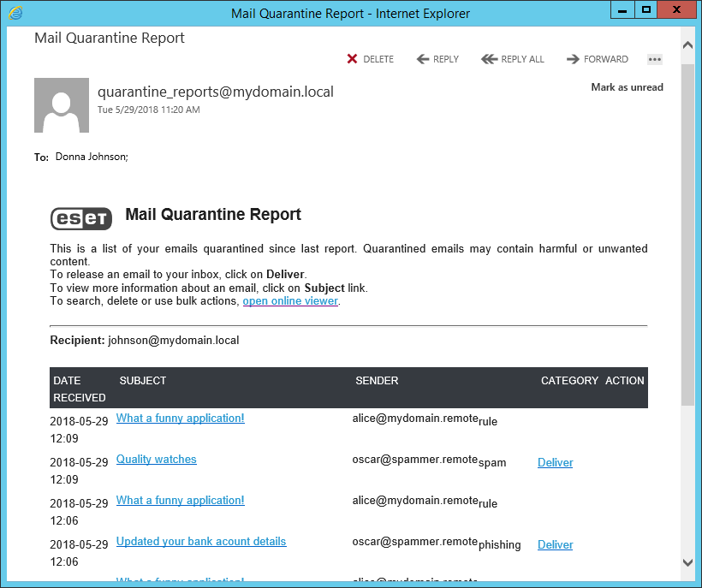Image resolution: width=702 pixels, height=588 pixels.
Task: Click the sender's avatar placeholder image
Action: 61,105
